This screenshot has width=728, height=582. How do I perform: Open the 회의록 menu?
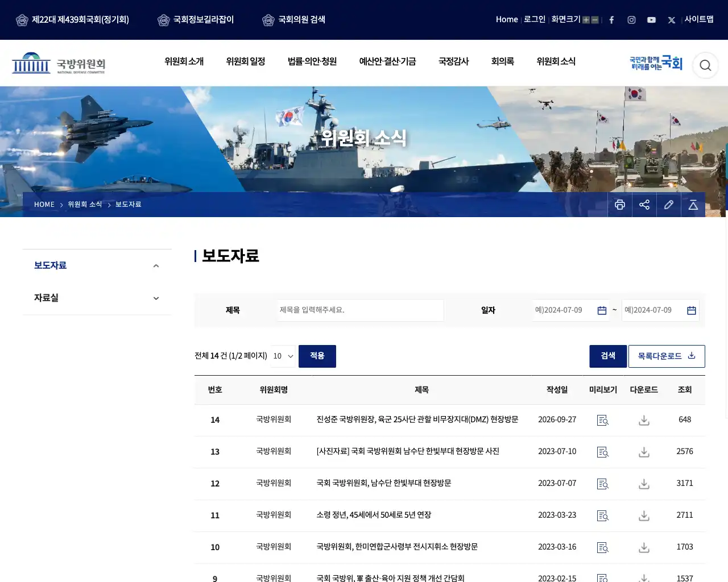(x=503, y=61)
